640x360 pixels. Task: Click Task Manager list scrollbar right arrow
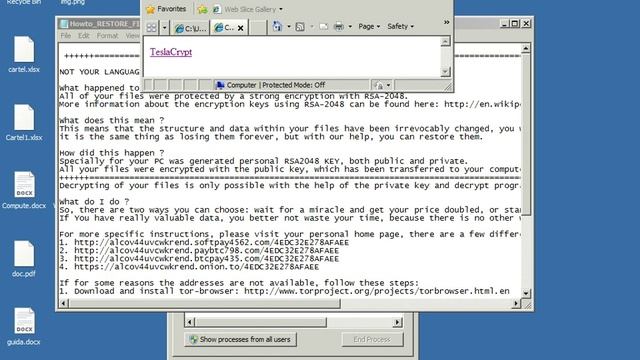pyautogui.click(x=398, y=322)
